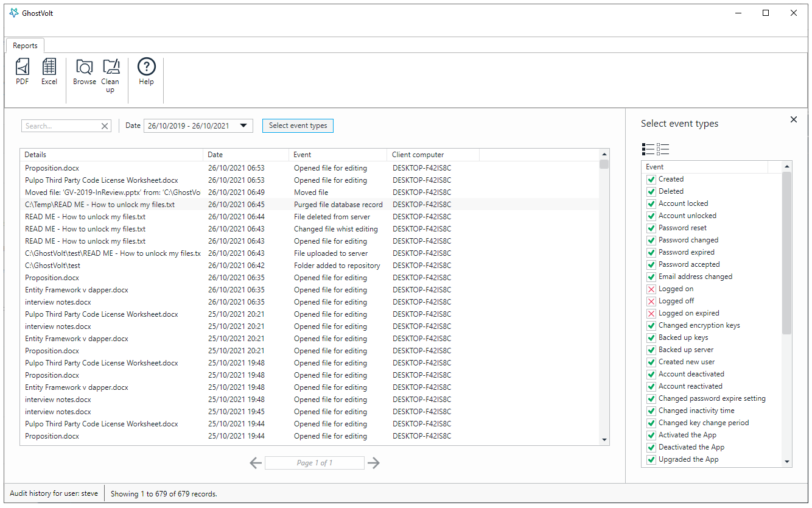Select the 'File deleted from server' row
Viewport: 812px width, 508px height.
click(309, 217)
